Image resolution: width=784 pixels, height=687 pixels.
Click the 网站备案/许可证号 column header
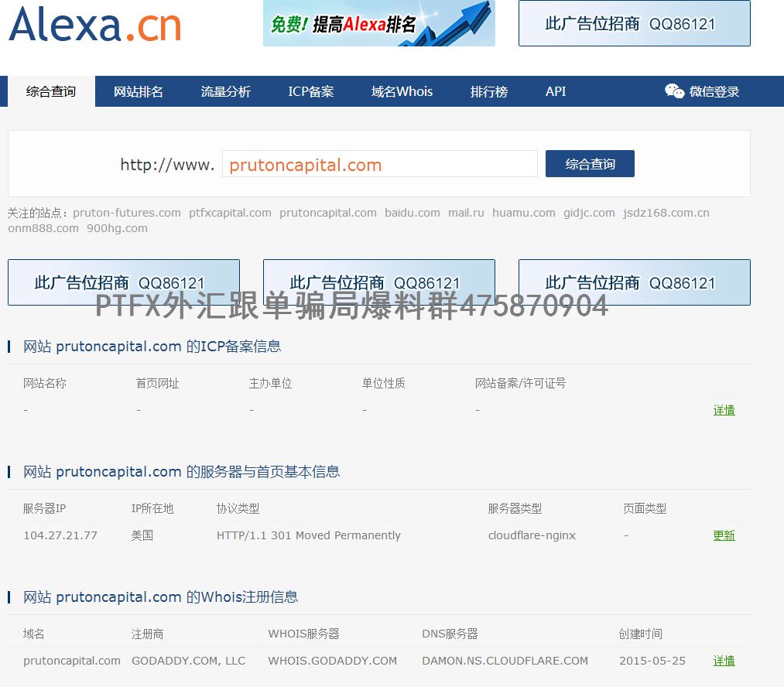point(521,383)
